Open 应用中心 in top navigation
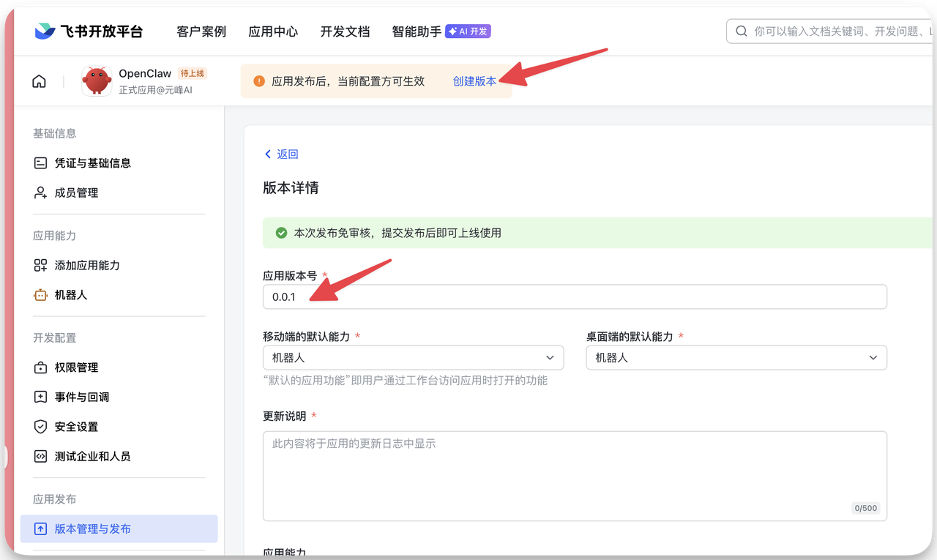The width and height of the screenshot is (937, 560). coord(273,31)
